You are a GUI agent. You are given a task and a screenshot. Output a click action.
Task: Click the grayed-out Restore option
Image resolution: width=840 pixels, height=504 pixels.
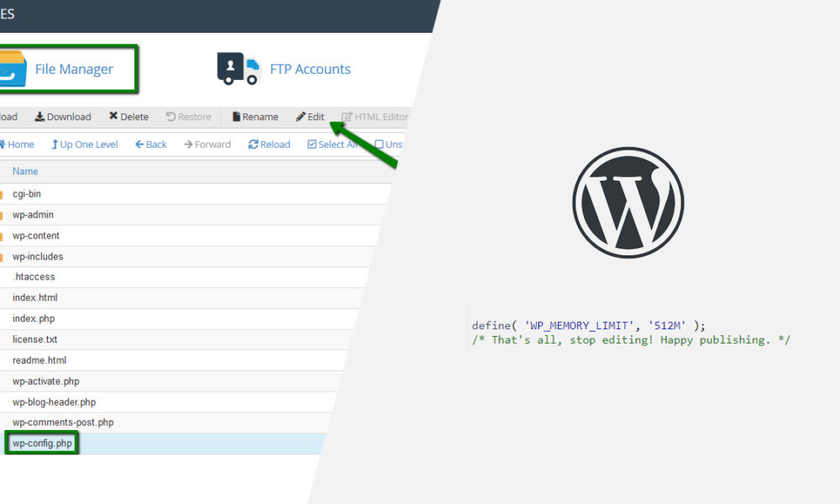pyautogui.click(x=189, y=116)
